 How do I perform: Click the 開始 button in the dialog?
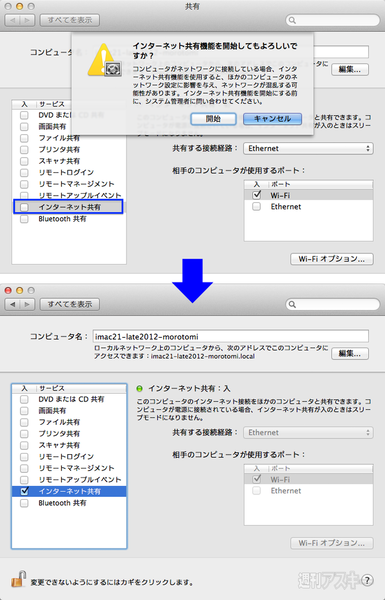point(213,119)
